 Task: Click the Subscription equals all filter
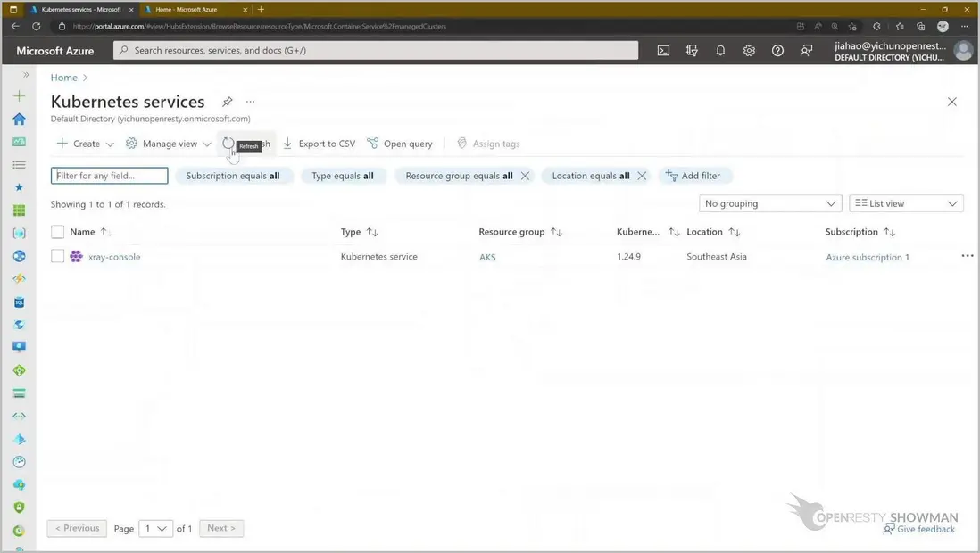pos(233,176)
